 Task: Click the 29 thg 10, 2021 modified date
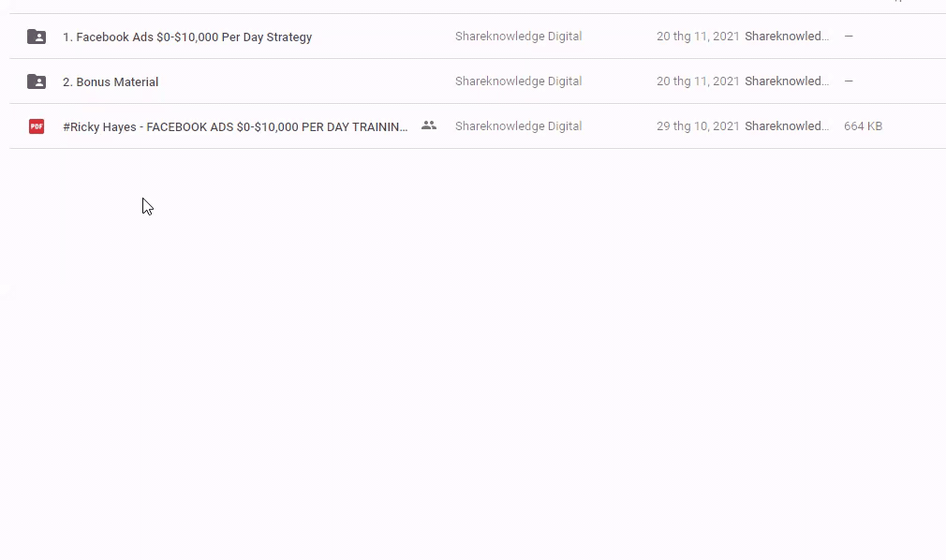click(698, 126)
